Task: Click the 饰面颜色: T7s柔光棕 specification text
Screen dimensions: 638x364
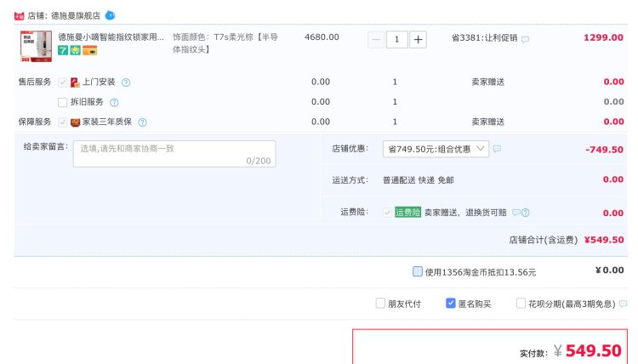Action: [x=225, y=43]
